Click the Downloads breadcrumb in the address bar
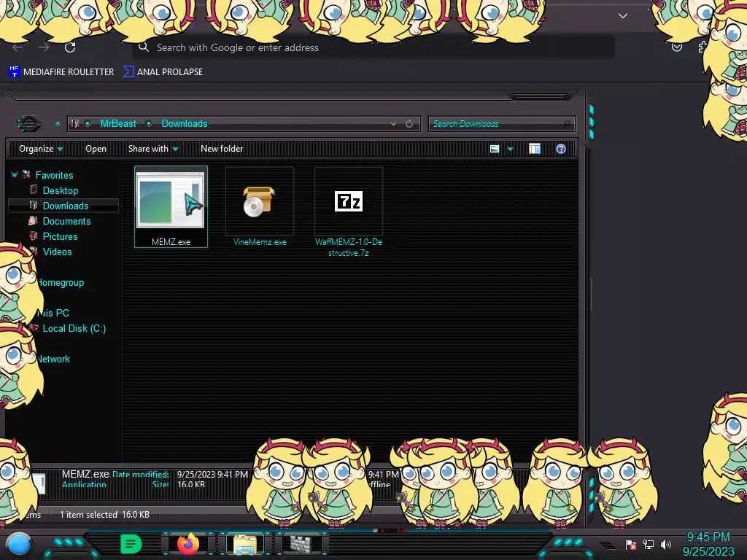Viewport: 747px width, 560px height. point(185,123)
